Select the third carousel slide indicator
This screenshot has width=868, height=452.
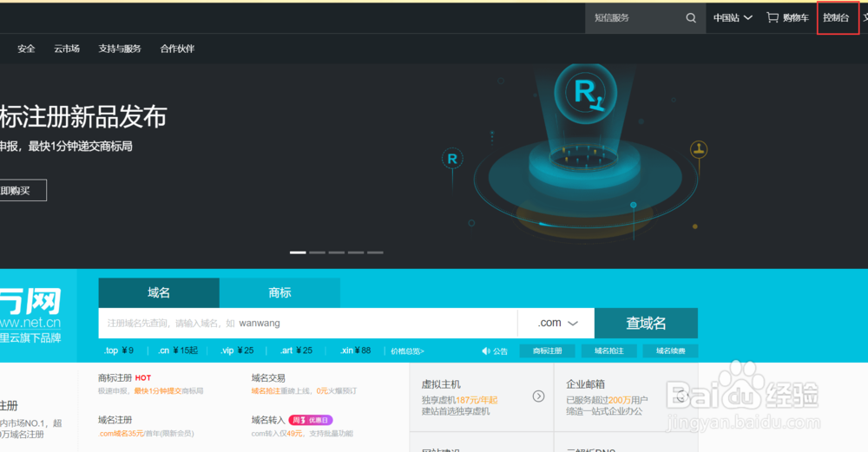[x=337, y=252]
